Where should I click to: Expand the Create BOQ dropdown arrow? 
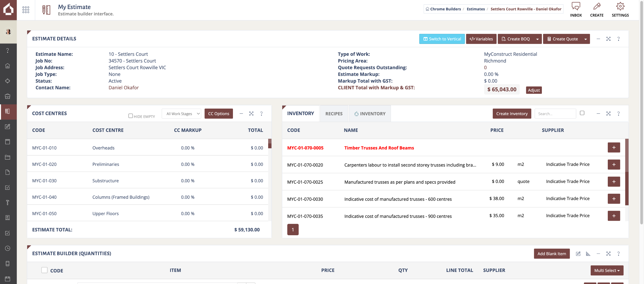pyautogui.click(x=537, y=39)
